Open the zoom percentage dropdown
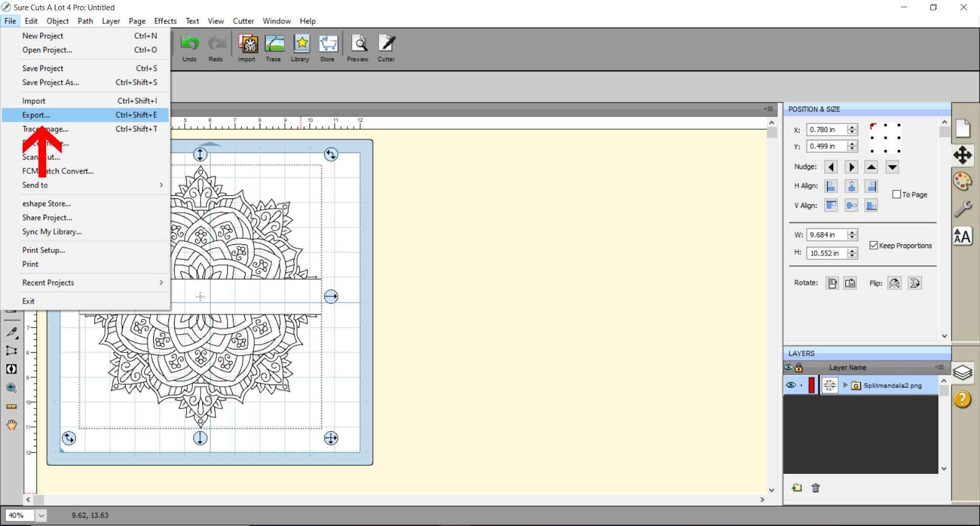This screenshot has height=526, width=980. click(x=41, y=516)
